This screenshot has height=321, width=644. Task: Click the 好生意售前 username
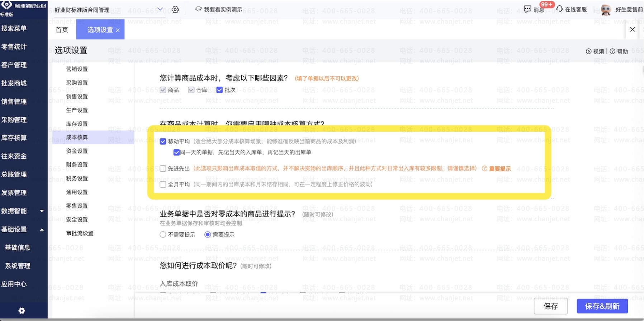click(629, 10)
